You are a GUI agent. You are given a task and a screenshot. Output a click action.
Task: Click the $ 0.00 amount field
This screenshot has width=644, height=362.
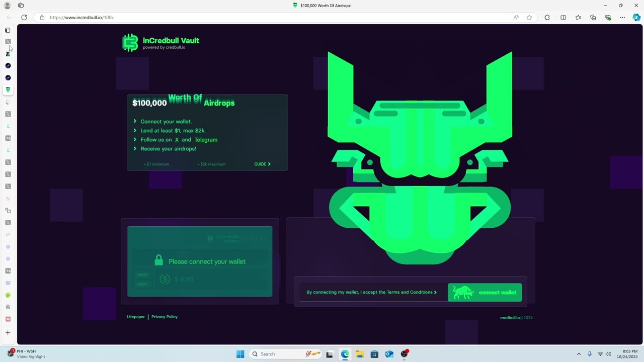point(211,279)
